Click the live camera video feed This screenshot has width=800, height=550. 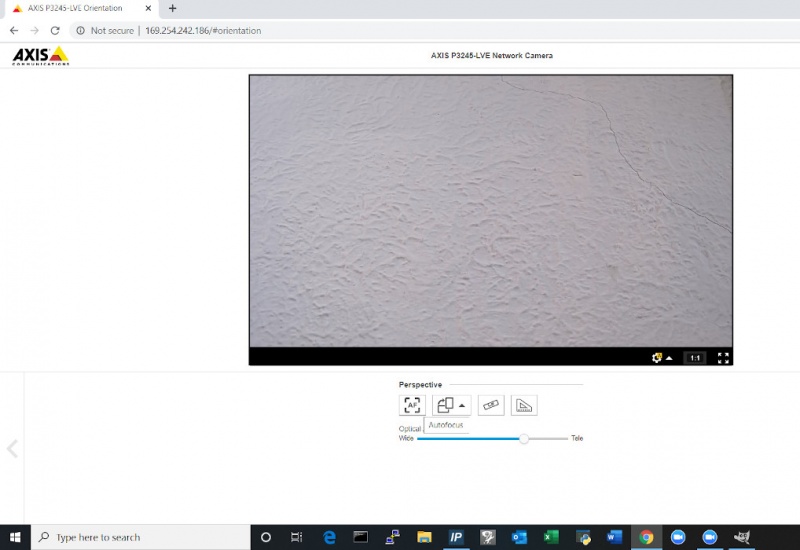[x=491, y=211]
